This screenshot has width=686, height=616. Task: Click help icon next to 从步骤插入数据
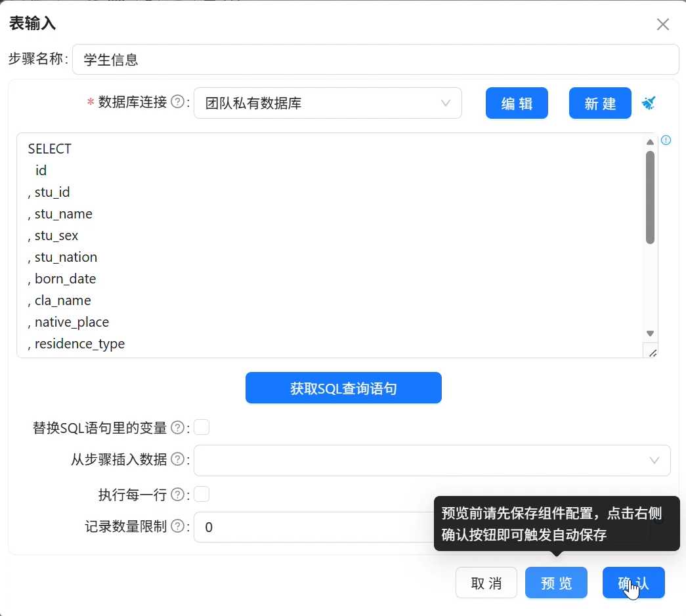coord(178,459)
